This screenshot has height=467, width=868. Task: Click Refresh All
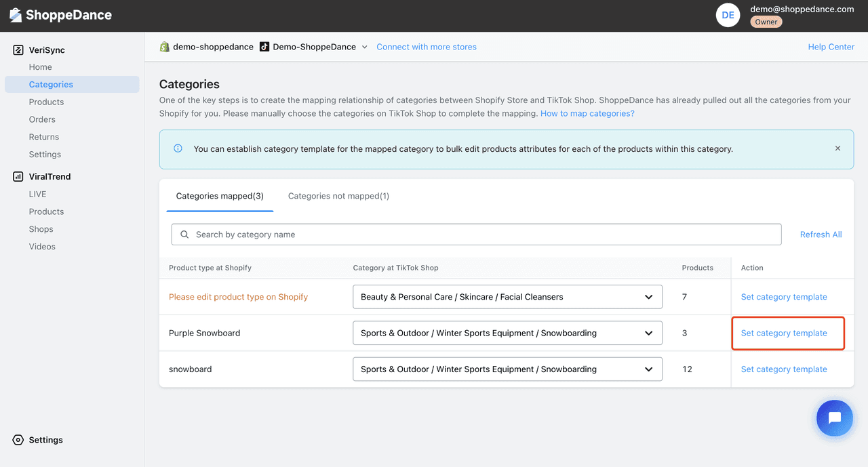pos(821,235)
